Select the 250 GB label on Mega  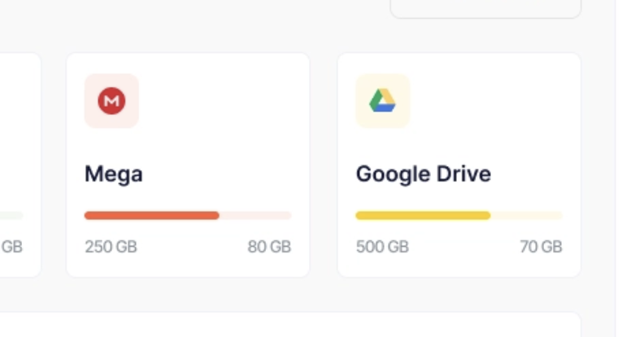(x=111, y=247)
